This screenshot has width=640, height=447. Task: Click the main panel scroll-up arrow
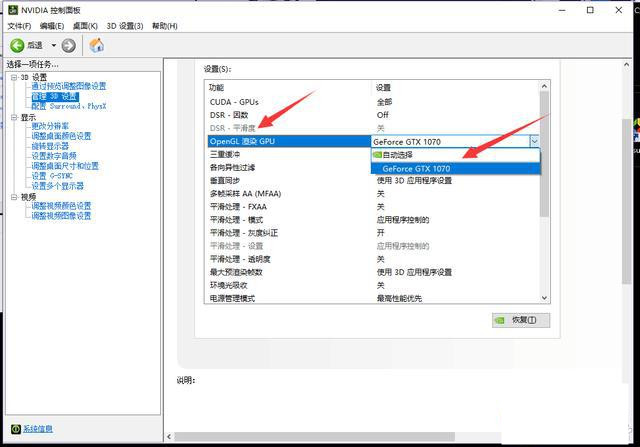627,64
